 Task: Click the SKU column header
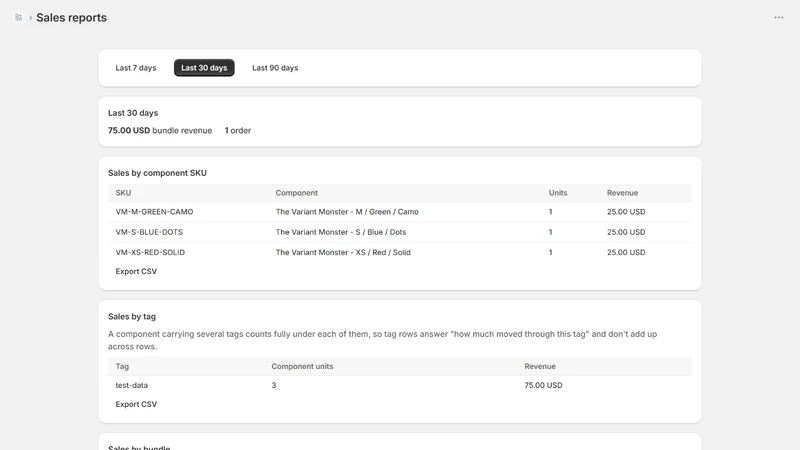(123, 193)
